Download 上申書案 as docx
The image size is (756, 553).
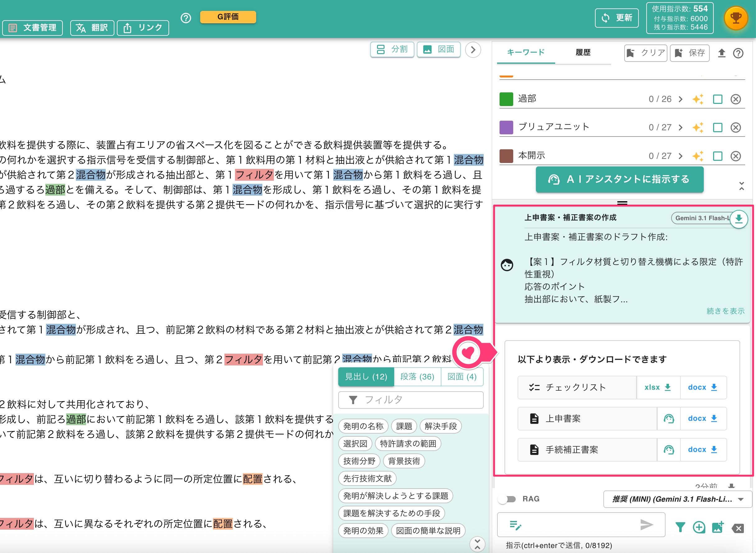[x=703, y=418]
